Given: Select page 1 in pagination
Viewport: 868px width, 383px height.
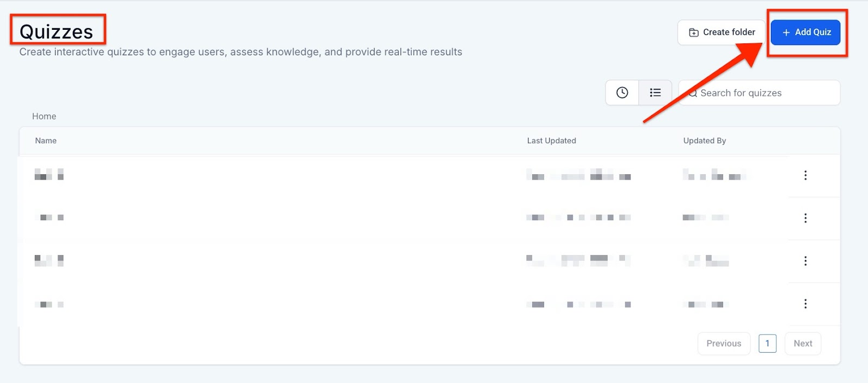Looking at the screenshot, I should pos(767,343).
